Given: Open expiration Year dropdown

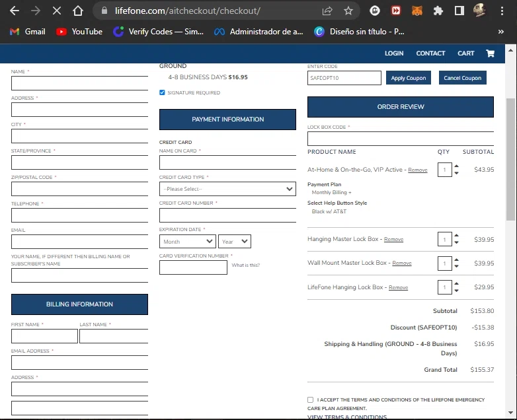Looking at the screenshot, I should 235,242.
